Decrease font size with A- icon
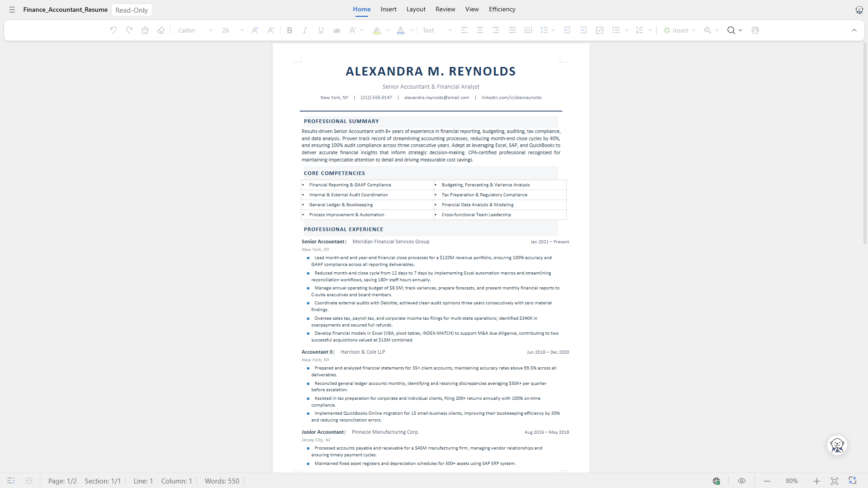The height and width of the screenshot is (488, 868). [x=270, y=30]
